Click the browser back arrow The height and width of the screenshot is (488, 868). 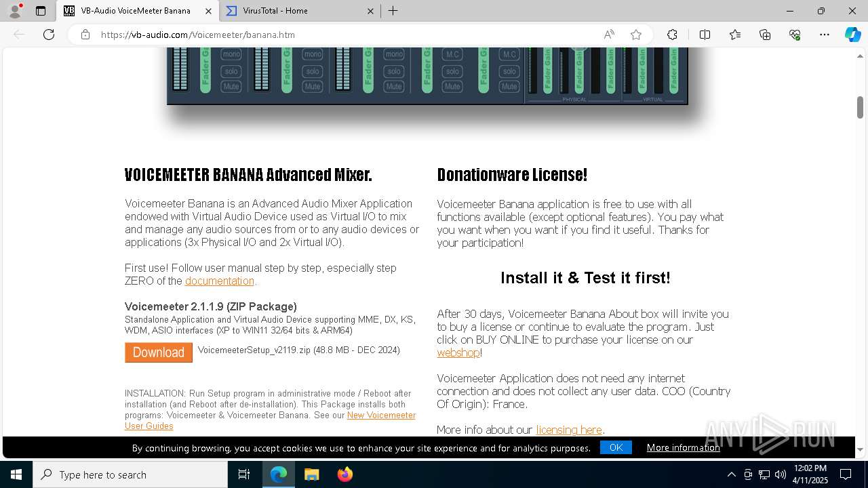pyautogui.click(x=19, y=35)
